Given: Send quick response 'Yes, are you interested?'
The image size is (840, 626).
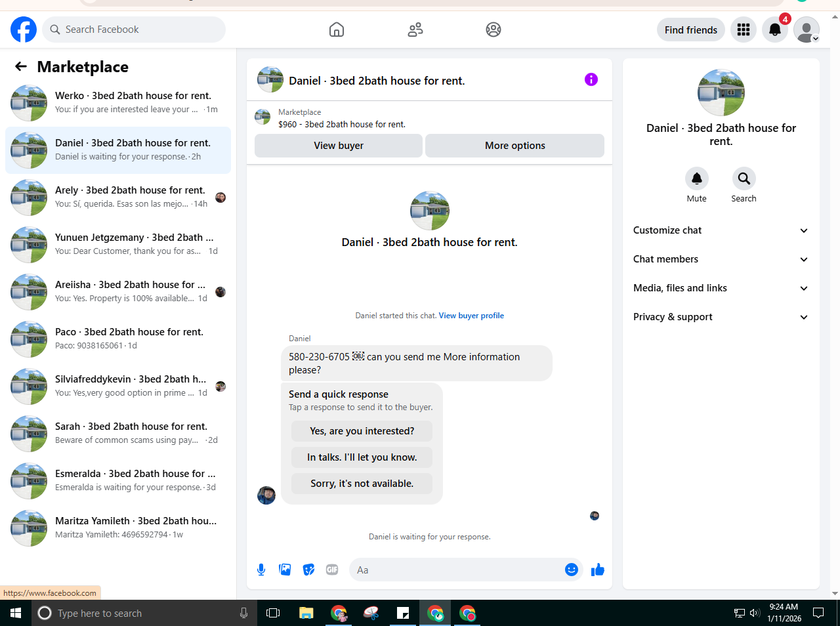Looking at the screenshot, I should coord(362,431).
